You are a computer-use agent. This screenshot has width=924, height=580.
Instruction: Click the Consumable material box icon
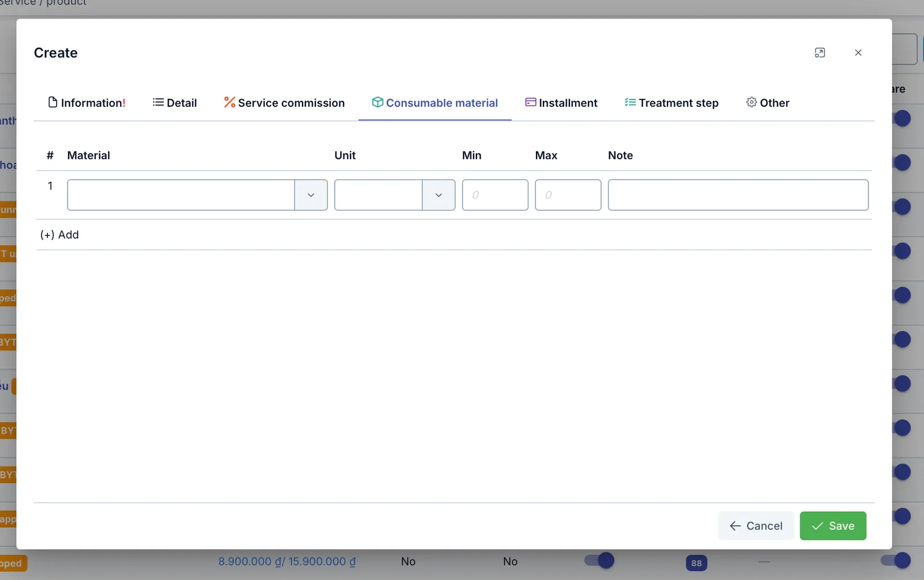tap(378, 102)
